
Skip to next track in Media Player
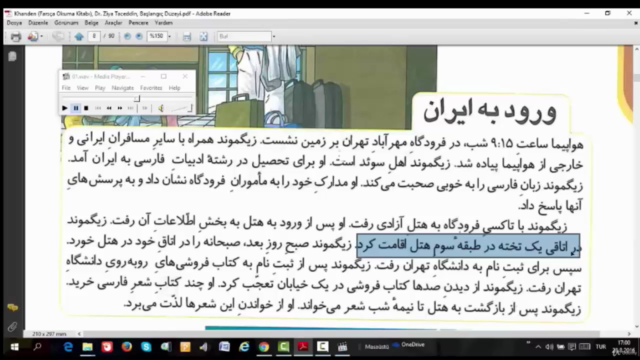131,108
